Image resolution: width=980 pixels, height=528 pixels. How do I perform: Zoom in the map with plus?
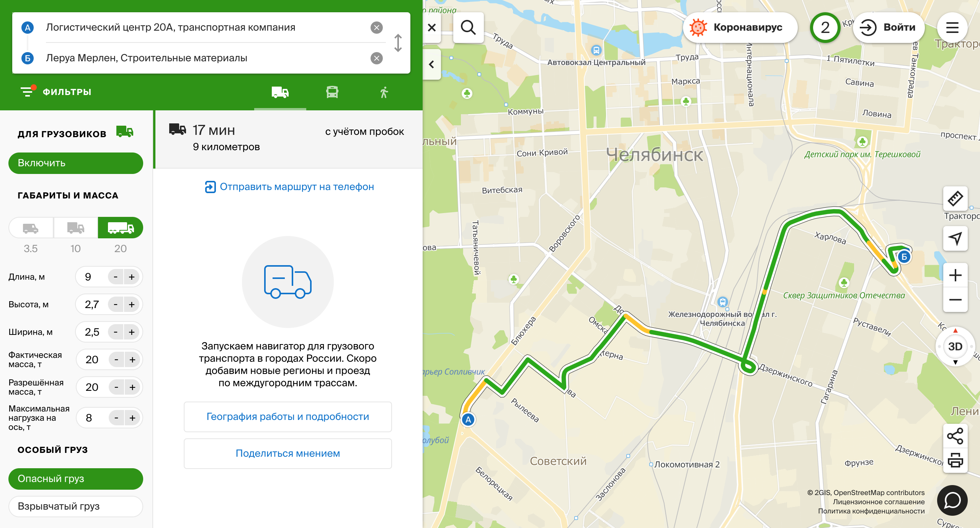pyautogui.click(x=955, y=275)
